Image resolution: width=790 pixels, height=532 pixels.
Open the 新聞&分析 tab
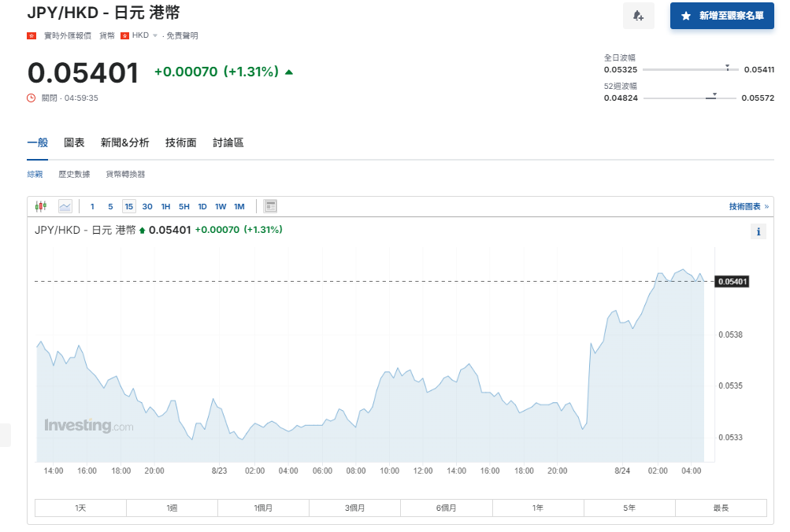coord(124,142)
